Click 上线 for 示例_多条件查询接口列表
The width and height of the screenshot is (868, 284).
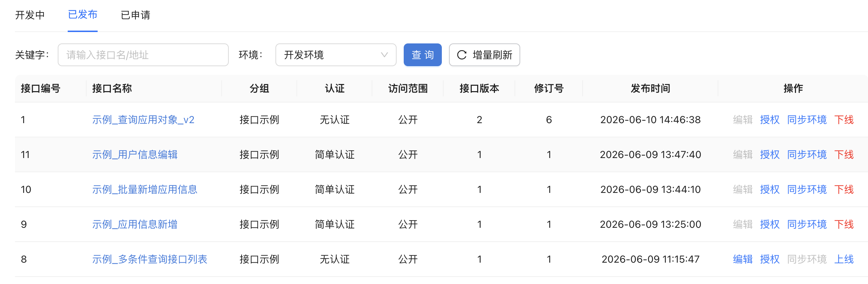pos(844,259)
